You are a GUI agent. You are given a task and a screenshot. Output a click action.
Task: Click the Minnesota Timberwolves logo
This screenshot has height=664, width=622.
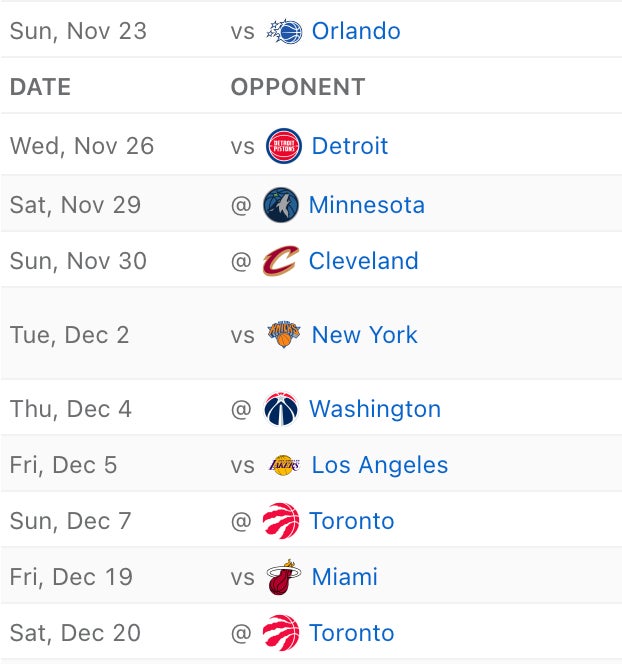point(281,205)
